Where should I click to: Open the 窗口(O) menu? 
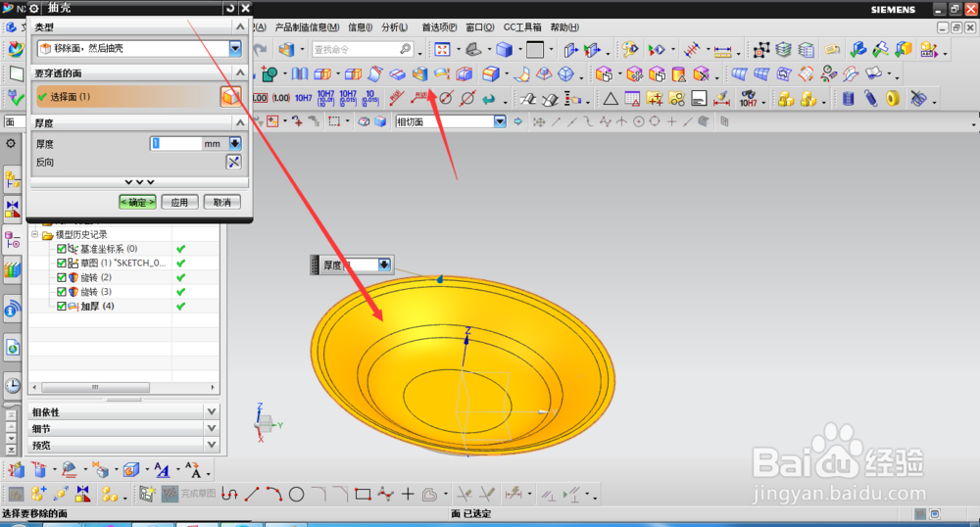(480, 26)
